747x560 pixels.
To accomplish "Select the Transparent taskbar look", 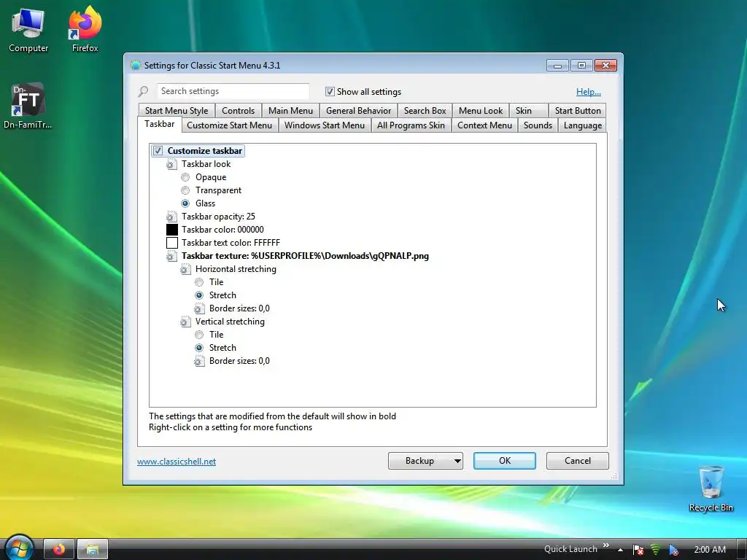I will (x=185, y=190).
